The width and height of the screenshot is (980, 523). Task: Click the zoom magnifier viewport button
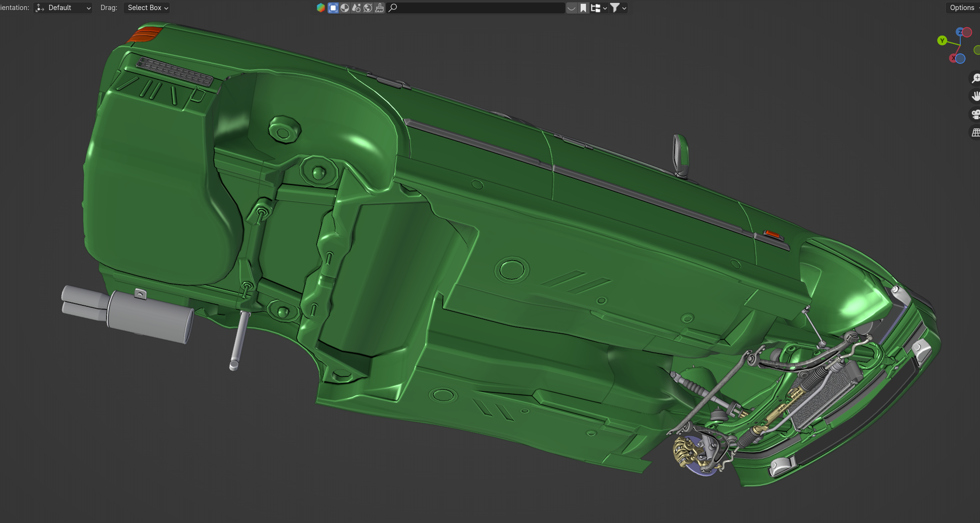975,78
